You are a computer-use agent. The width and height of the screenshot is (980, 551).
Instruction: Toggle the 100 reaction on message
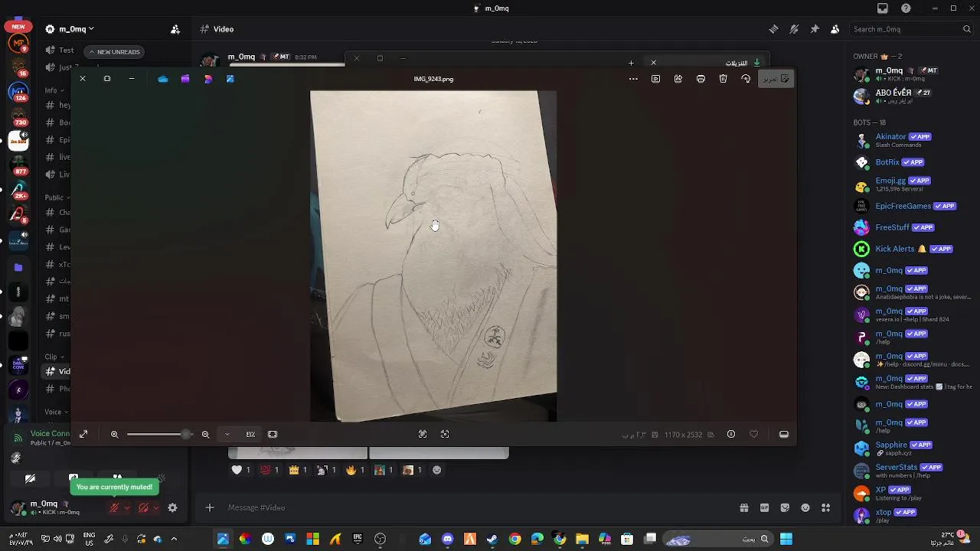pyautogui.click(x=269, y=470)
